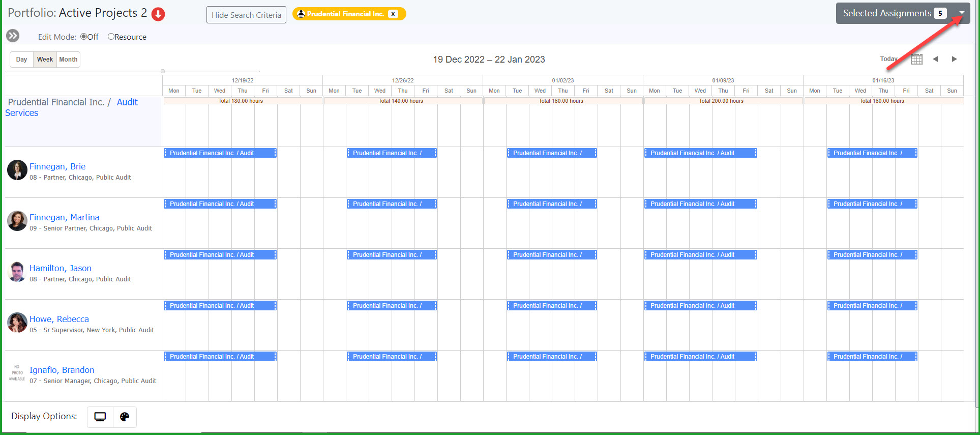This screenshot has height=435, width=980.
Task: Click the 01/16/23 week header
Action: [x=883, y=80]
